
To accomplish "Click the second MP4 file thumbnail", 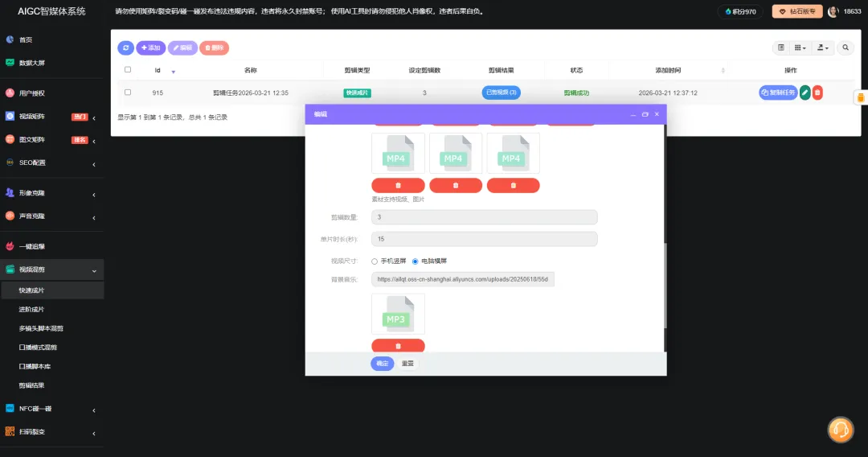I will pyautogui.click(x=456, y=154).
